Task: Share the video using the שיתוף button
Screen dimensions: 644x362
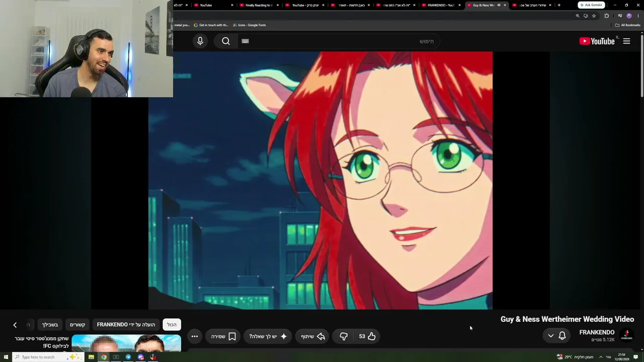Action: (x=313, y=336)
